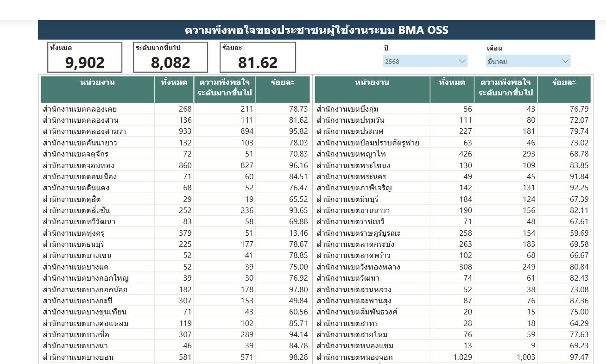
Task: Select row สำนักงานเขตบางขุนเทียน
Action: 175,312
